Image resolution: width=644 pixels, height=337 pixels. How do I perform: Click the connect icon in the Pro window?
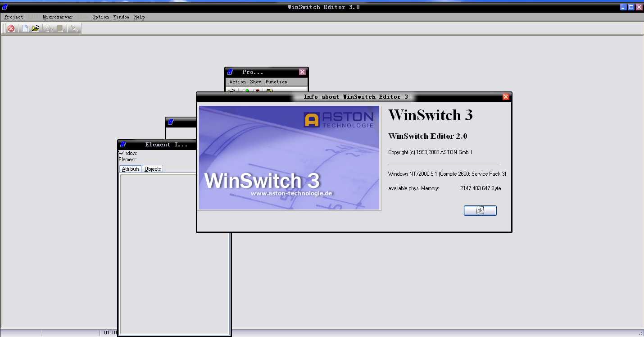click(x=231, y=91)
